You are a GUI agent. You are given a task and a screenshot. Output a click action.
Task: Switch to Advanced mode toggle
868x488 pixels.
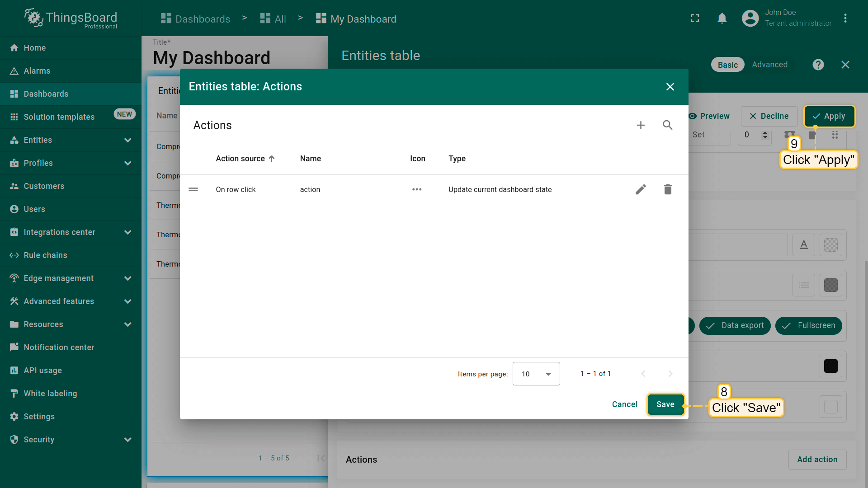(x=769, y=65)
